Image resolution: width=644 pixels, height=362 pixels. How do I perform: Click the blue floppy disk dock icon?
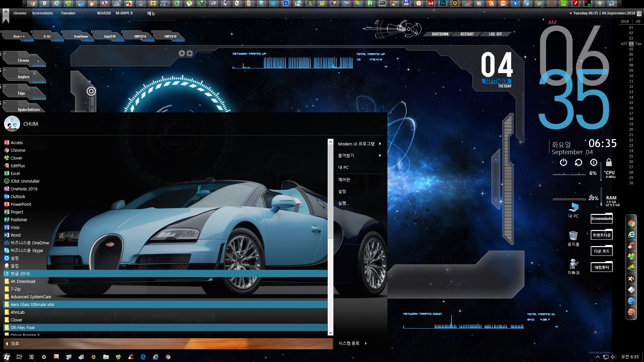[x=406, y=3]
